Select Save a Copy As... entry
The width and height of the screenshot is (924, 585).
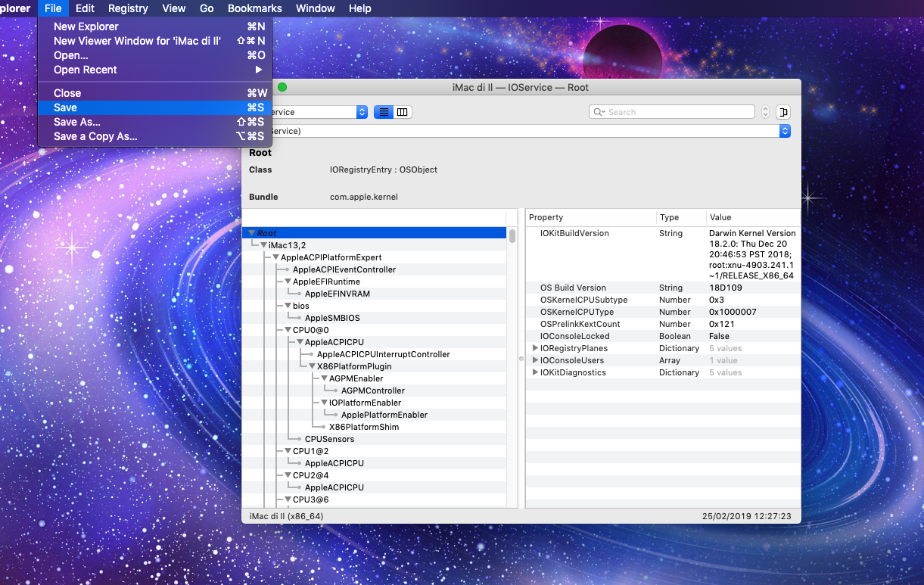pos(154,136)
